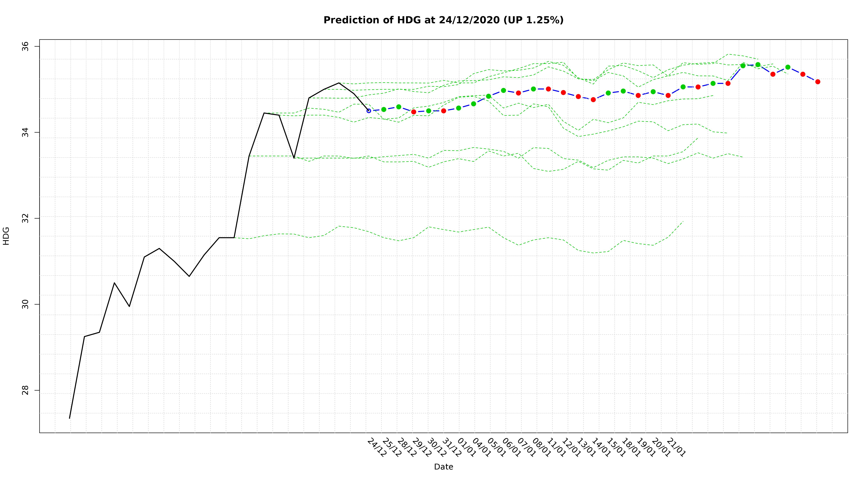868x482 pixels.
Task: Click the 'Date' x-axis title
Action: [443, 467]
